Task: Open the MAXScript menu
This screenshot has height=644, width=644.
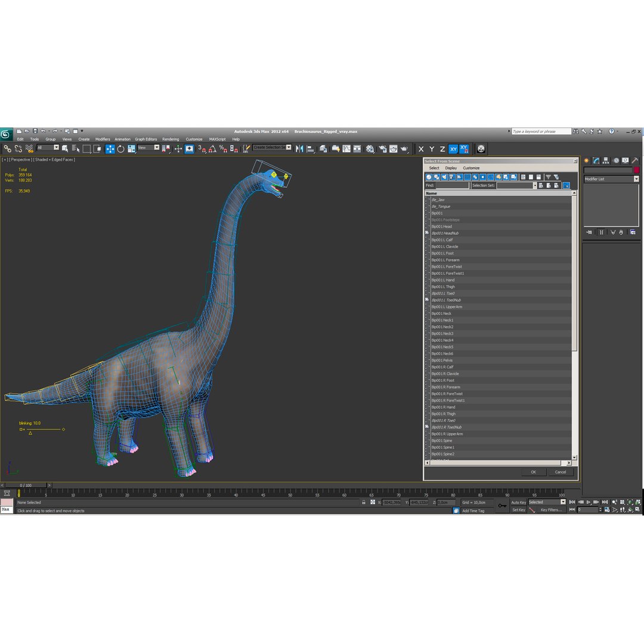Action: (217, 139)
